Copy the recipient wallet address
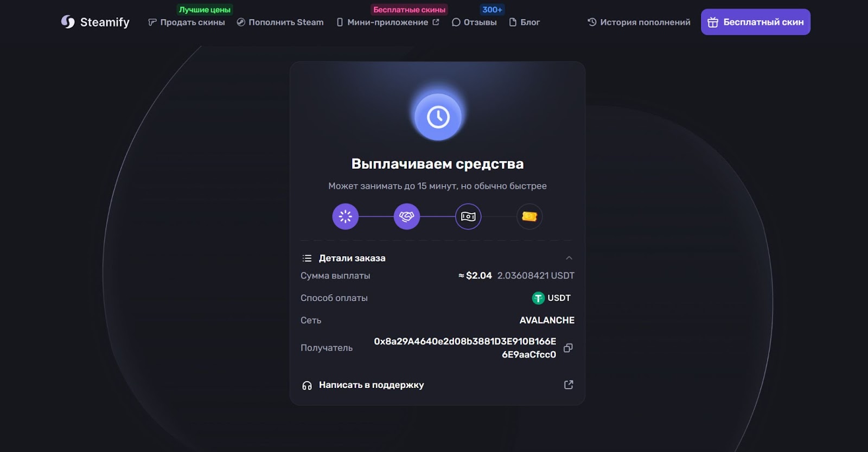The width and height of the screenshot is (868, 452). point(568,348)
